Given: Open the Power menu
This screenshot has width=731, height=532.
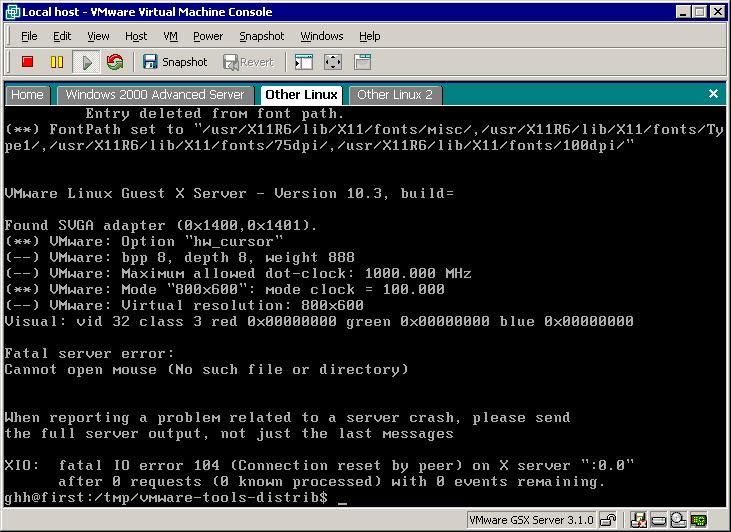Looking at the screenshot, I should tap(208, 36).
